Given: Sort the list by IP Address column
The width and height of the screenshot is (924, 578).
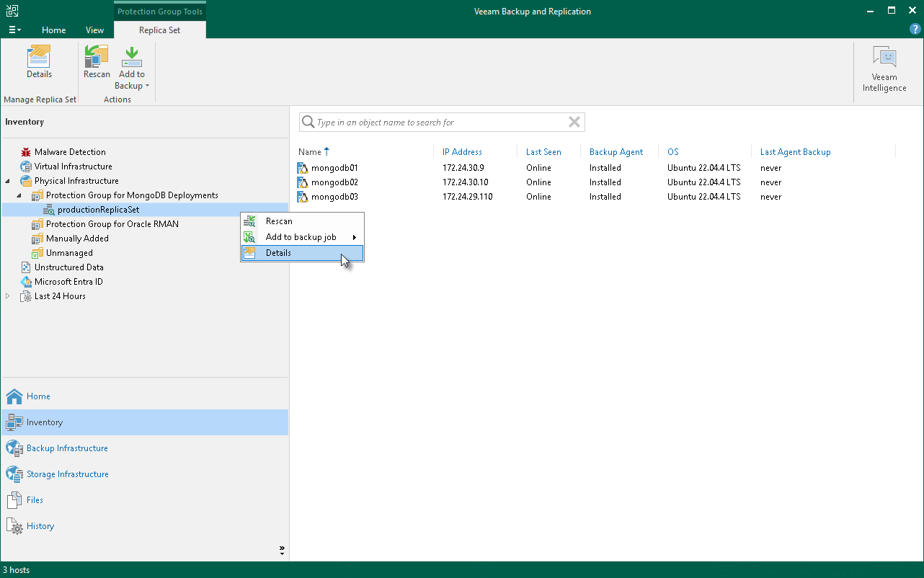Looking at the screenshot, I should (462, 152).
